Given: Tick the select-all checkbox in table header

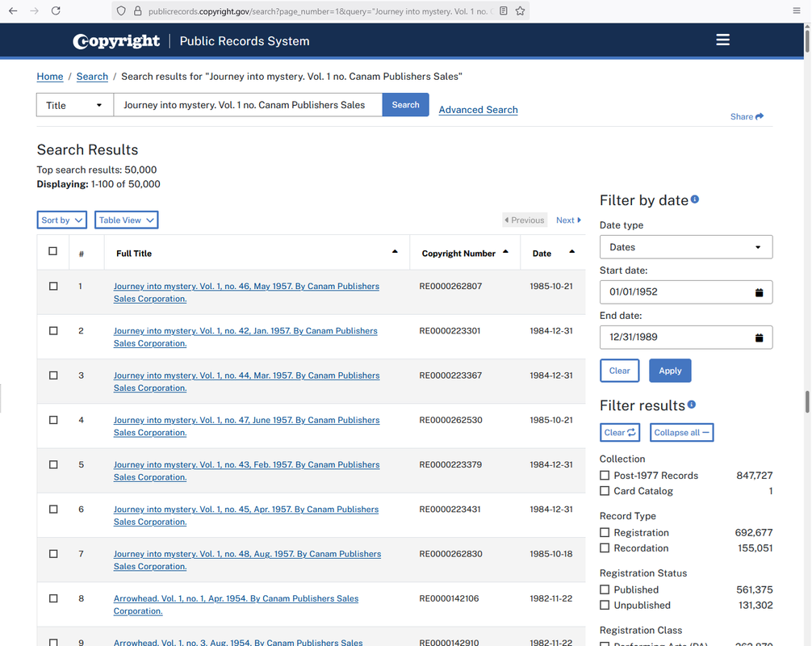Looking at the screenshot, I should click(52, 251).
